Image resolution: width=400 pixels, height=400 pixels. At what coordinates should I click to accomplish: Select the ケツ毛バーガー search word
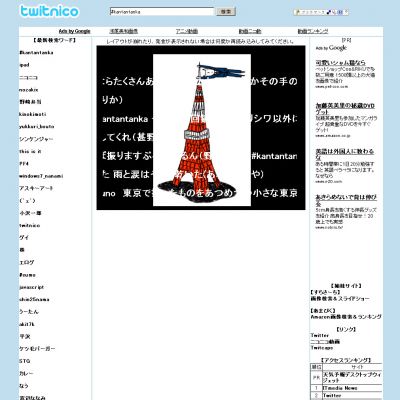tap(37, 349)
